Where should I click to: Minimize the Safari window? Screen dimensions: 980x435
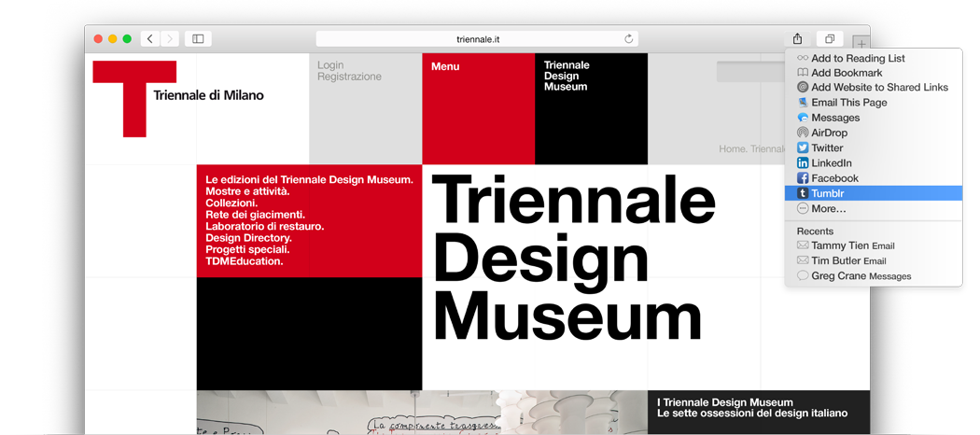pos(113,39)
